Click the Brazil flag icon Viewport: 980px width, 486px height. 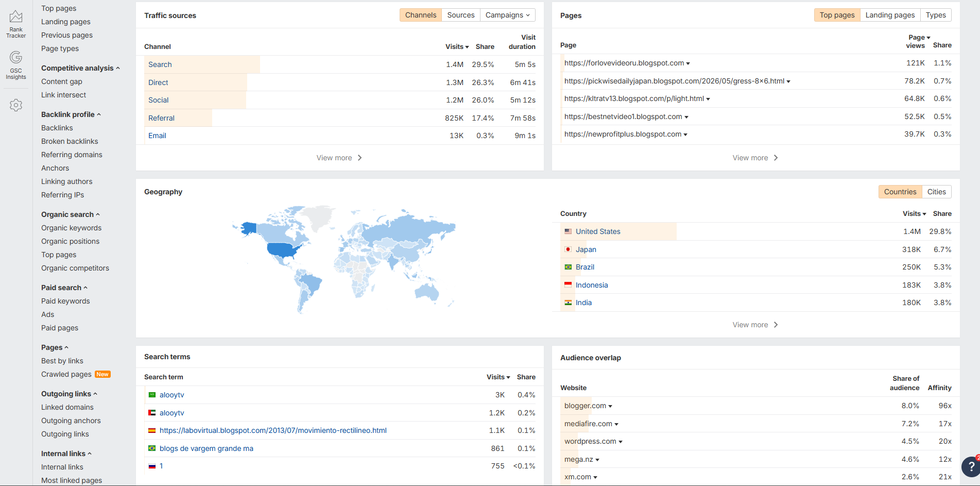pos(568,267)
